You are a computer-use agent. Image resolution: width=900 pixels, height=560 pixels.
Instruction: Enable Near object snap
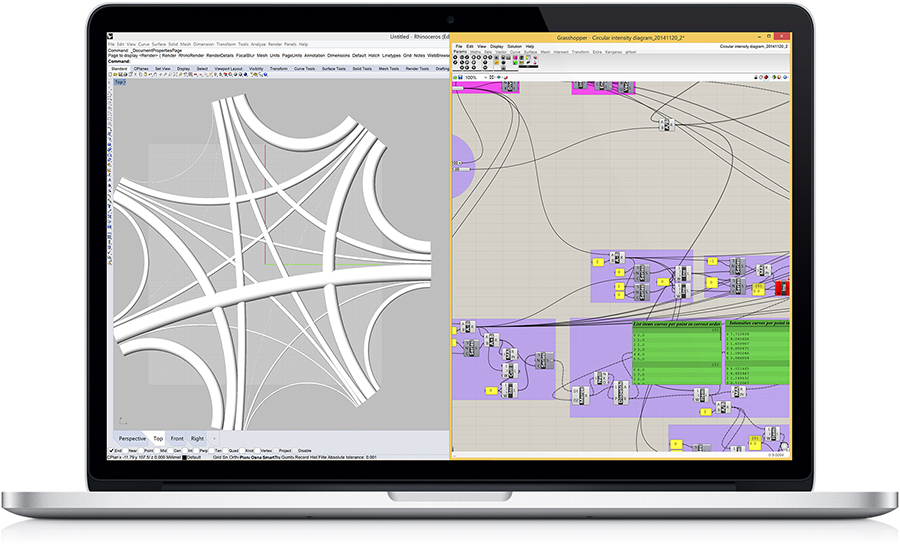point(125,450)
